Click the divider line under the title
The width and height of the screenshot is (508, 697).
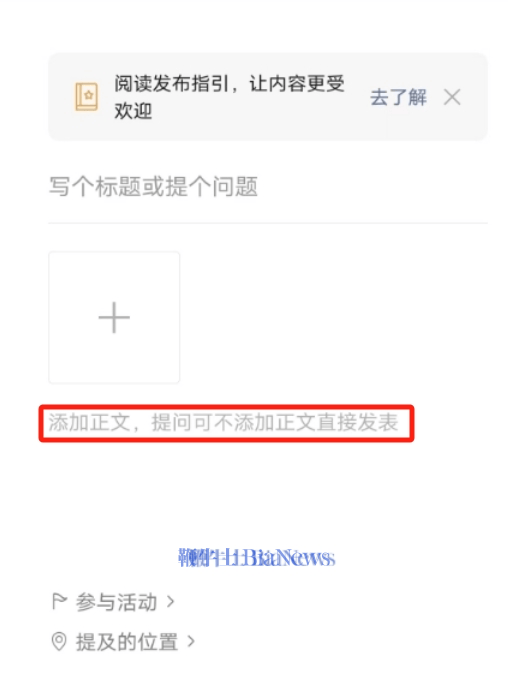pos(268,223)
